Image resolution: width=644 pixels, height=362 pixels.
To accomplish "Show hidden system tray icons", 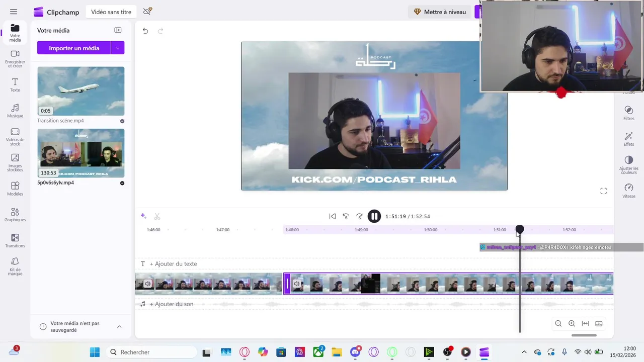I will [524, 352].
